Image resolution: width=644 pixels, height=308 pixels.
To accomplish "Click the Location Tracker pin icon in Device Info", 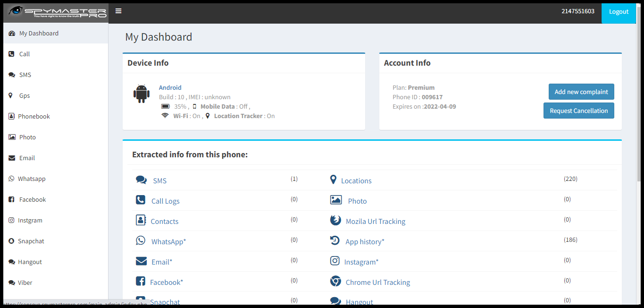I will pyautogui.click(x=208, y=116).
